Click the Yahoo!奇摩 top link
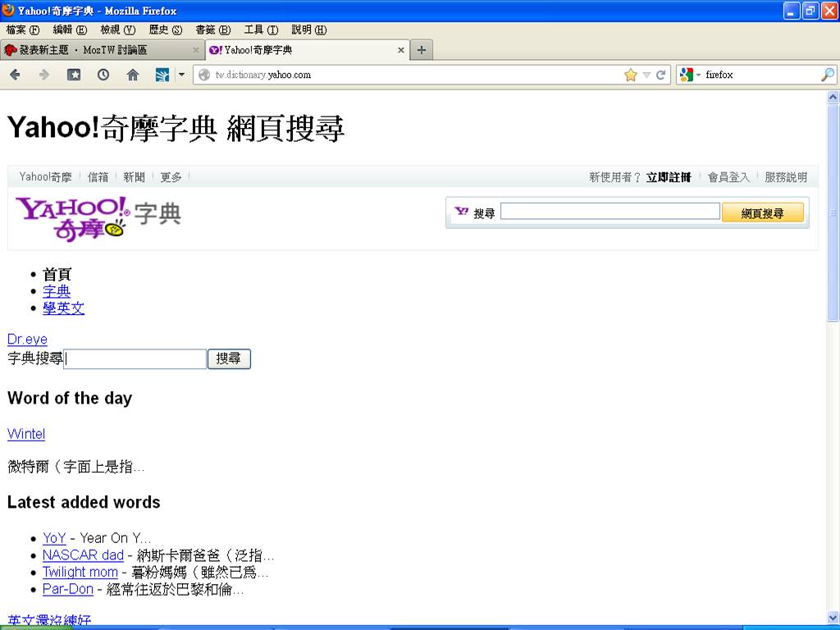The height and width of the screenshot is (630, 840). pyautogui.click(x=45, y=177)
